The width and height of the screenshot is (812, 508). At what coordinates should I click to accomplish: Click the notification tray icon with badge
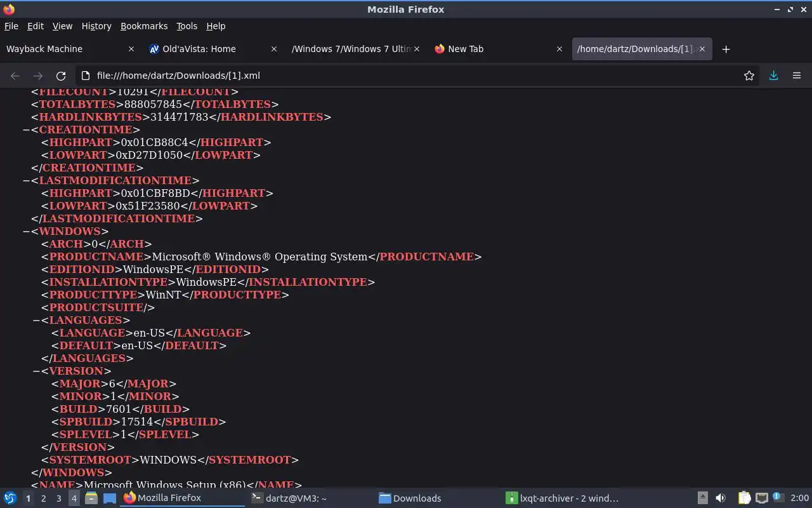[x=778, y=498]
